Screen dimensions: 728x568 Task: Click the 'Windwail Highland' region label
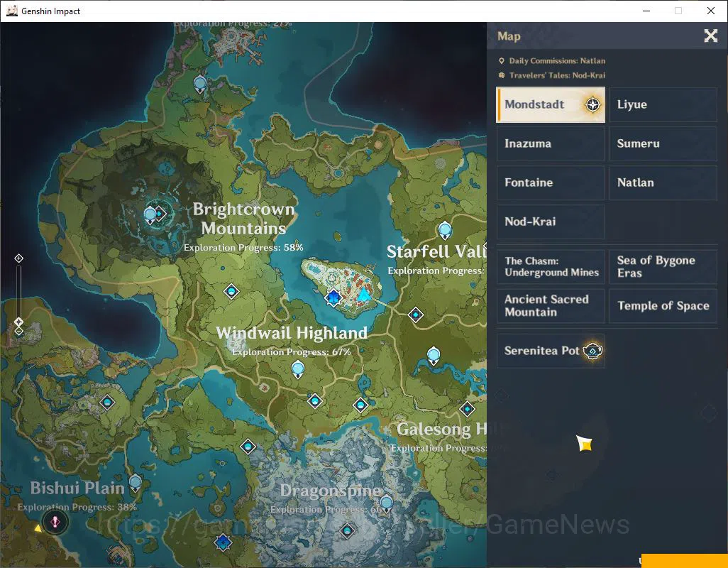(292, 333)
